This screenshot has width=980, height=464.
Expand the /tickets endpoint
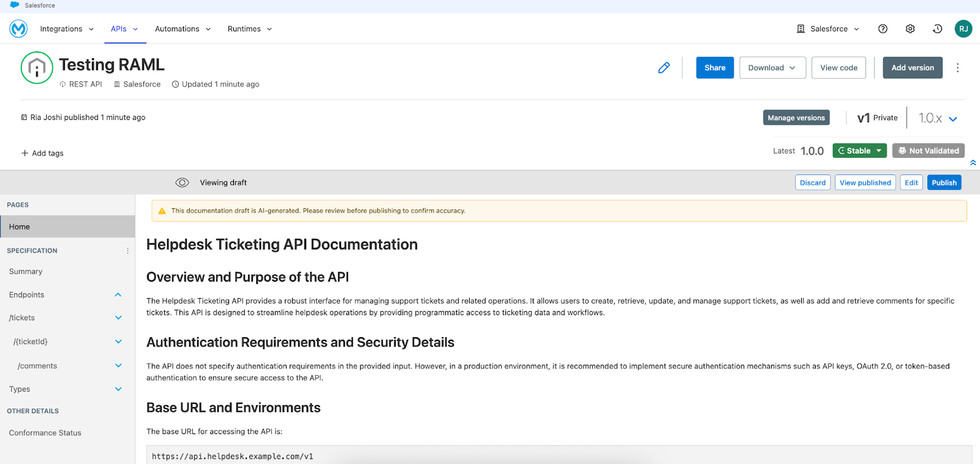pyautogui.click(x=118, y=318)
